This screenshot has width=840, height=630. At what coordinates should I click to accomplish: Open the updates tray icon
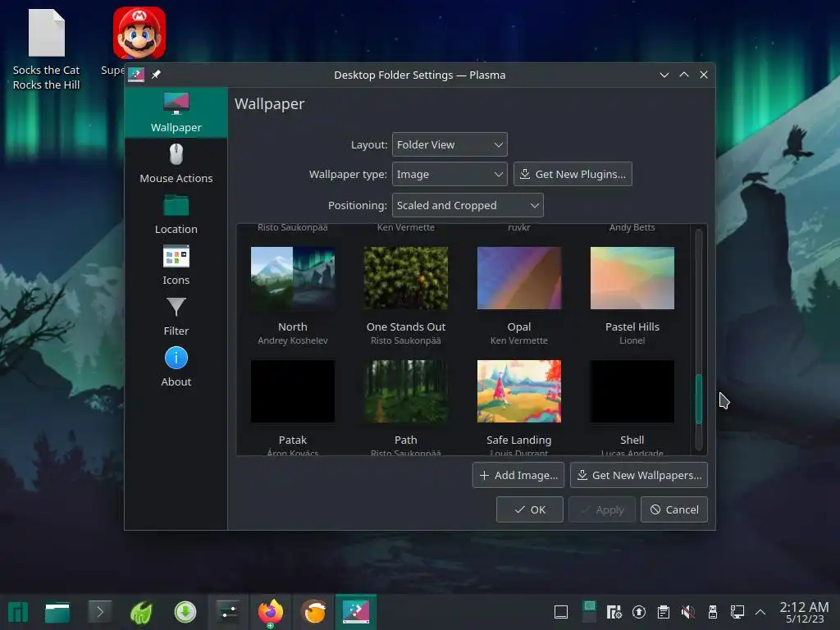point(638,612)
